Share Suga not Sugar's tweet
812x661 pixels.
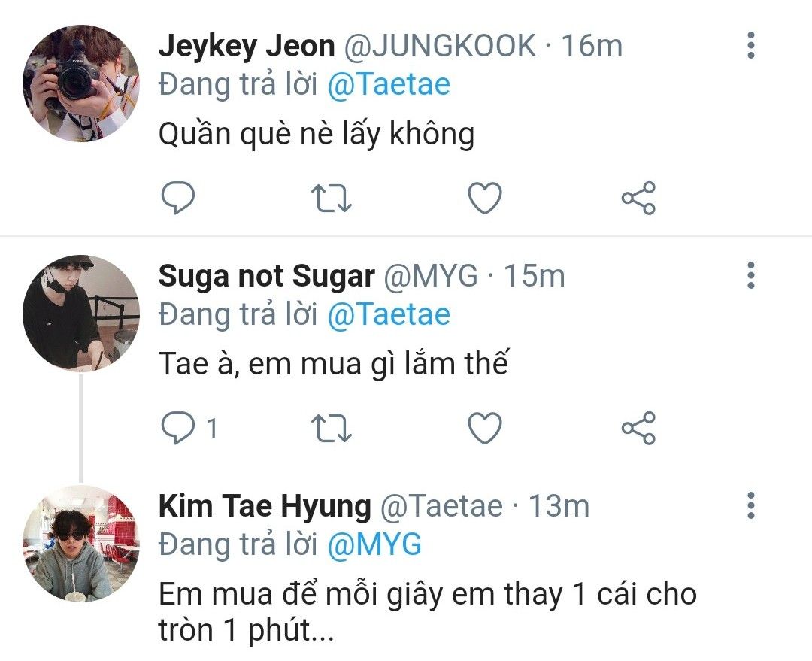click(x=638, y=428)
